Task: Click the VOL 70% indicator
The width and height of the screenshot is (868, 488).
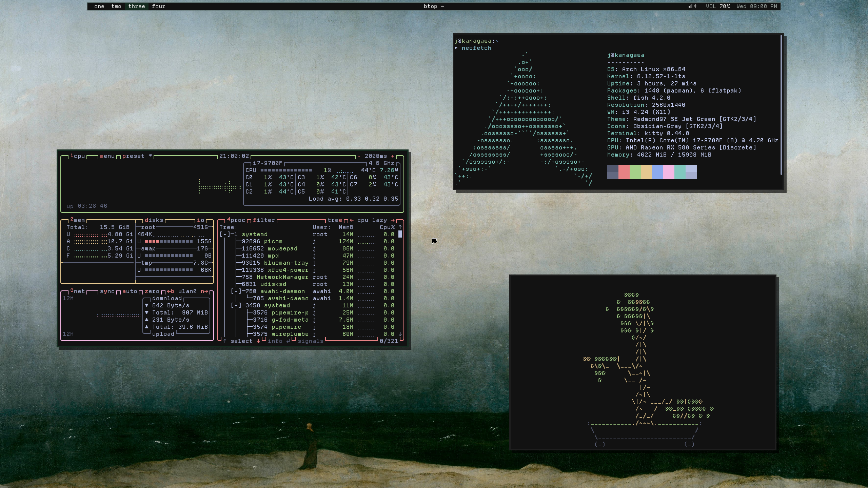Action: 718,6
